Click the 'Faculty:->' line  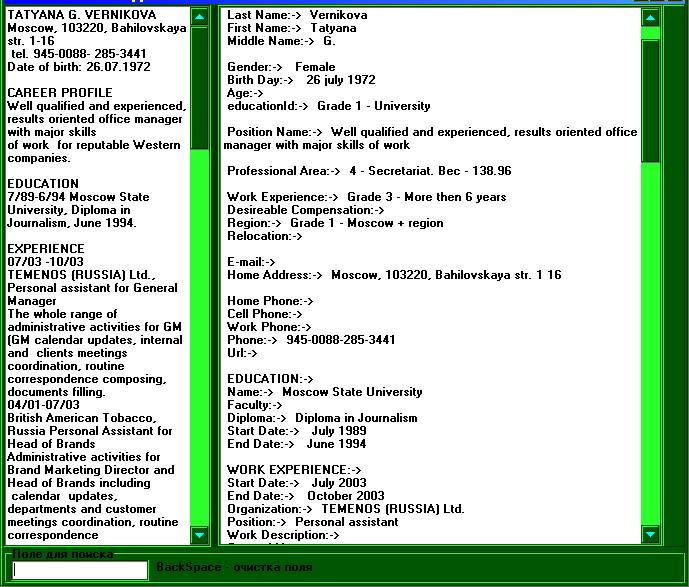255,405
